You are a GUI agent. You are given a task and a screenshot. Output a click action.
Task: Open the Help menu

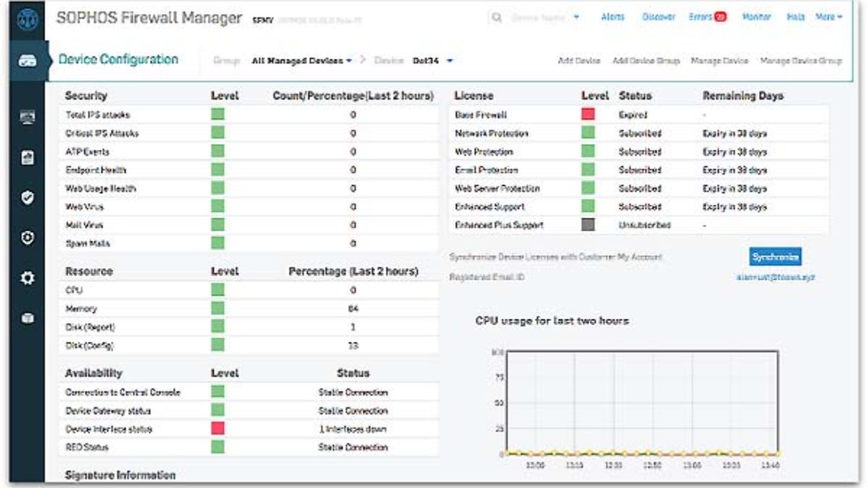(796, 17)
